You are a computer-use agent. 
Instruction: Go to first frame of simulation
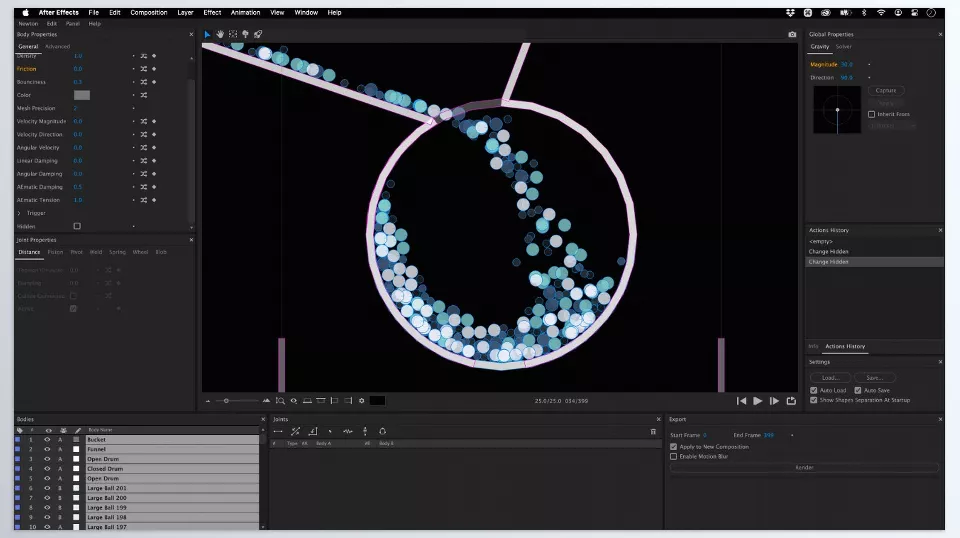(741, 401)
